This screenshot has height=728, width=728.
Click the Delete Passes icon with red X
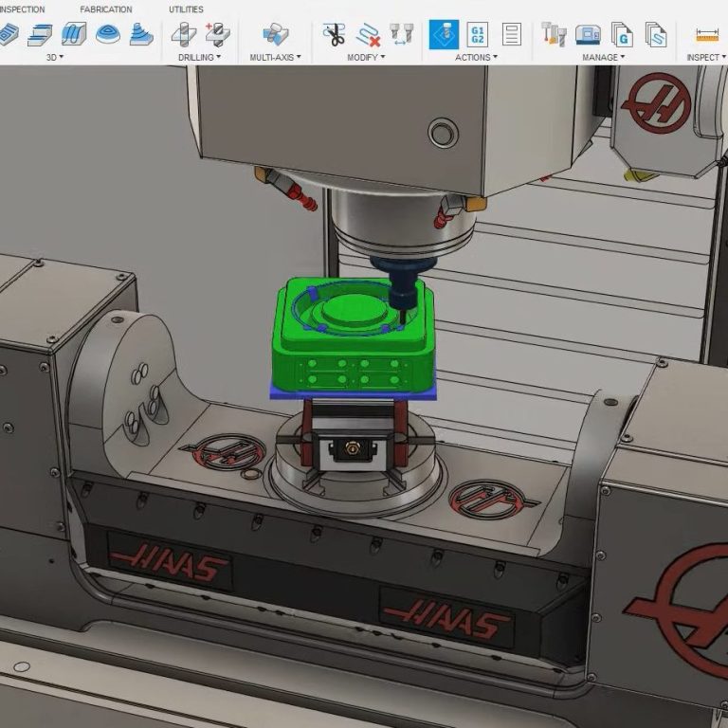click(368, 35)
